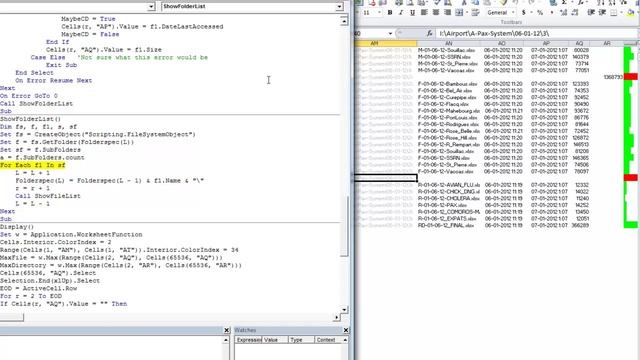The image size is (640, 360).
Task: Click the Increase Decimal icon
Action: (564, 13)
